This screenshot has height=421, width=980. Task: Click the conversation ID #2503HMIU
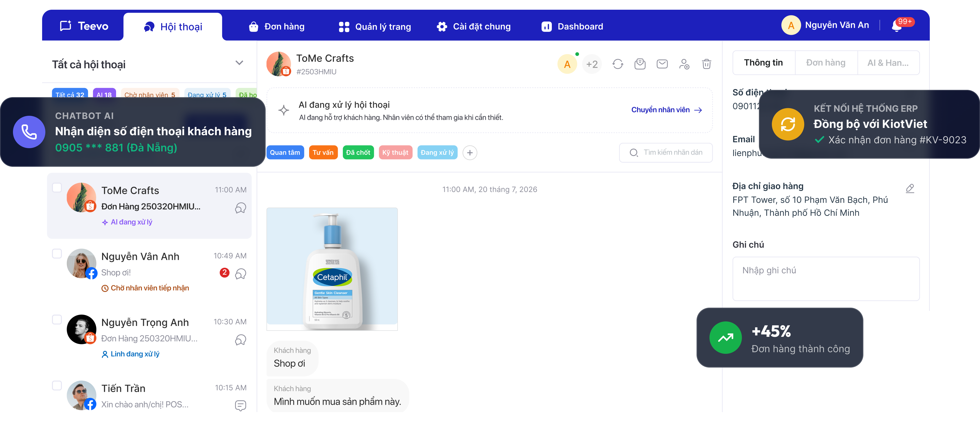click(x=316, y=72)
